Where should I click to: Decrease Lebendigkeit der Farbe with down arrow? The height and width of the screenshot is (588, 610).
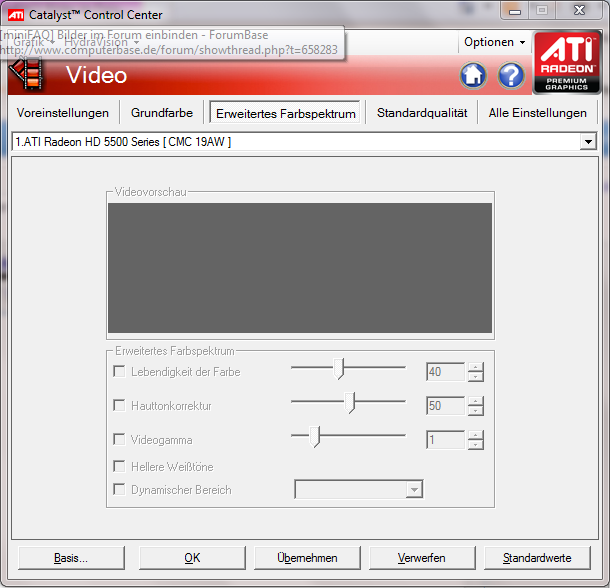pos(475,377)
